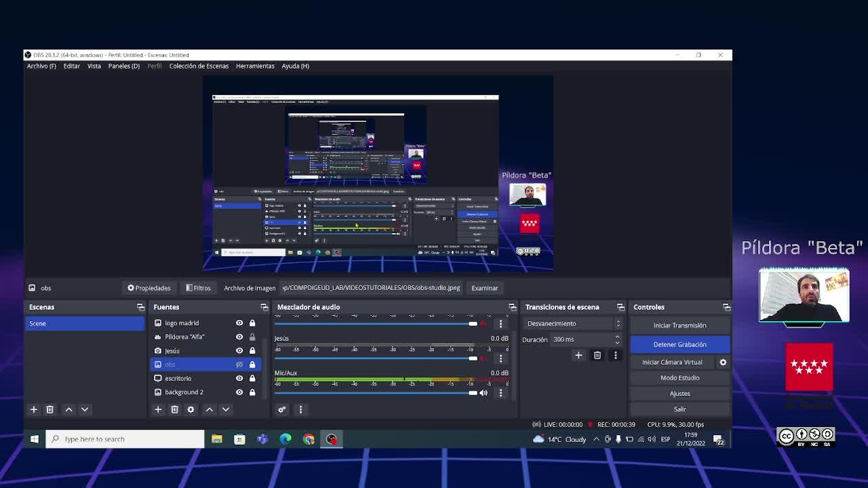Remove the scene transition with trash icon
Screen dimensions: 868x488
click(597, 355)
